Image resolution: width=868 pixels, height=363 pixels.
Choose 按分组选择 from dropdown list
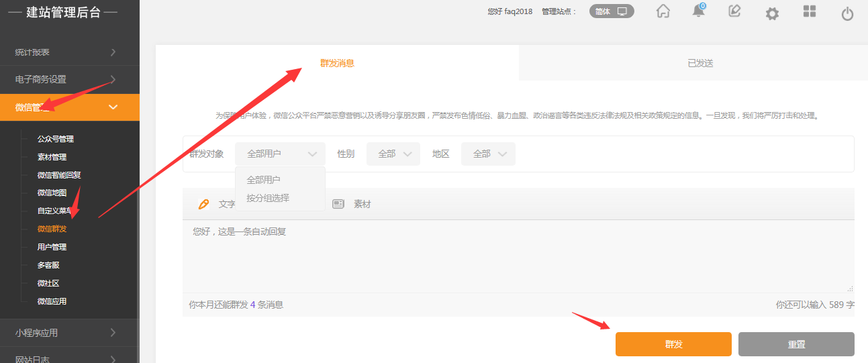click(268, 198)
